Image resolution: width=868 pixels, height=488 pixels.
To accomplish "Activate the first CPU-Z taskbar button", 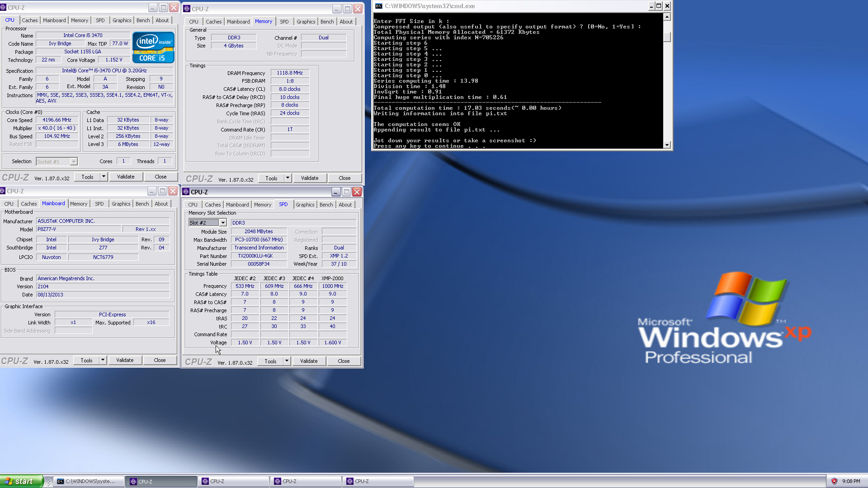I will click(x=161, y=481).
